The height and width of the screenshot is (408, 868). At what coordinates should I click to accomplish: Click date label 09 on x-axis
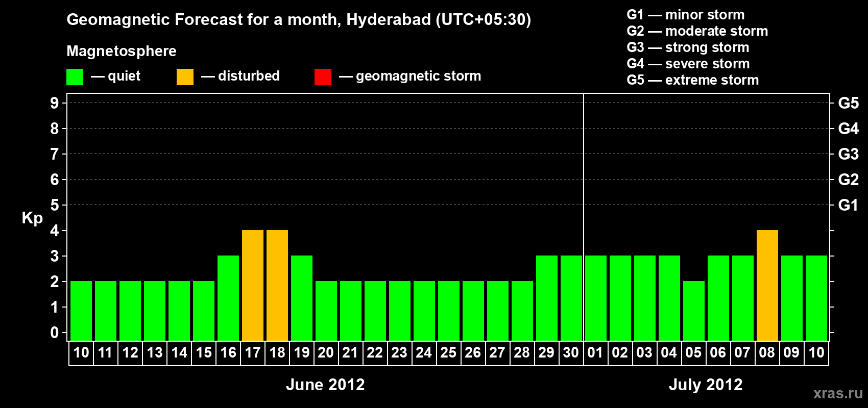pyautogui.click(x=791, y=352)
